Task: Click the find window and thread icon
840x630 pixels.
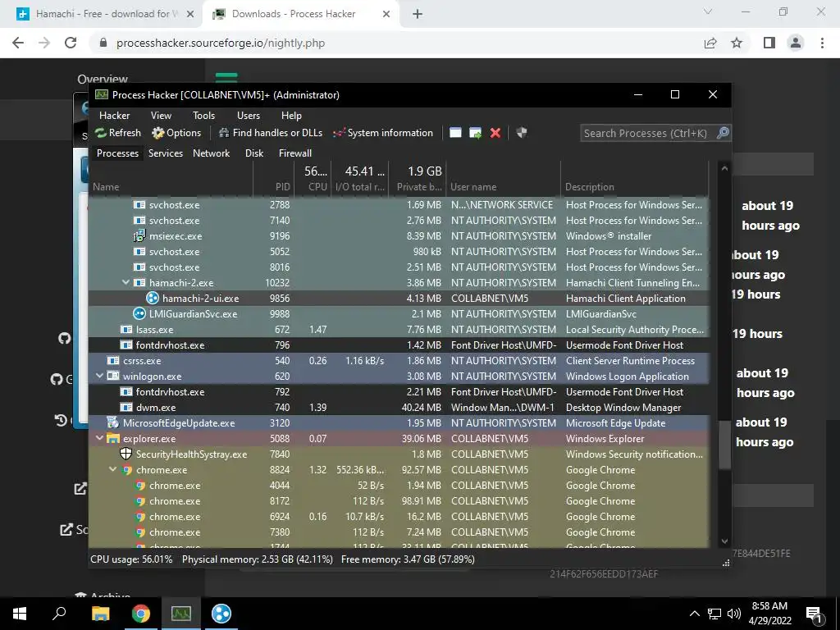Action: pyautogui.click(x=475, y=133)
